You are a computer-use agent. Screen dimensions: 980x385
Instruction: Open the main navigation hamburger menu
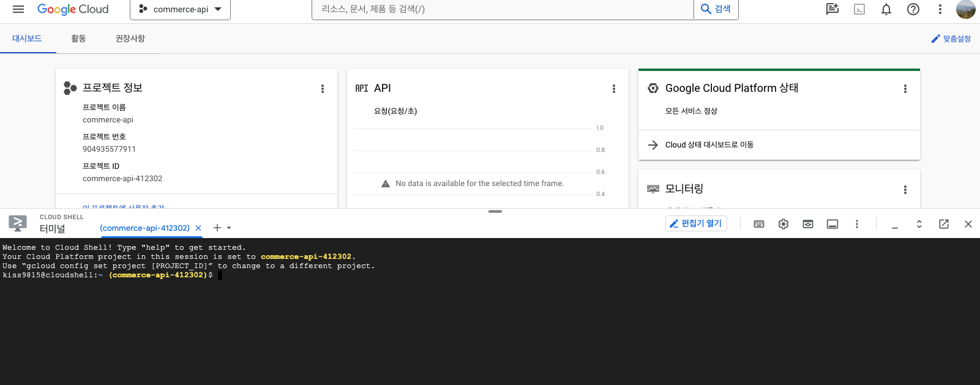tap(18, 9)
